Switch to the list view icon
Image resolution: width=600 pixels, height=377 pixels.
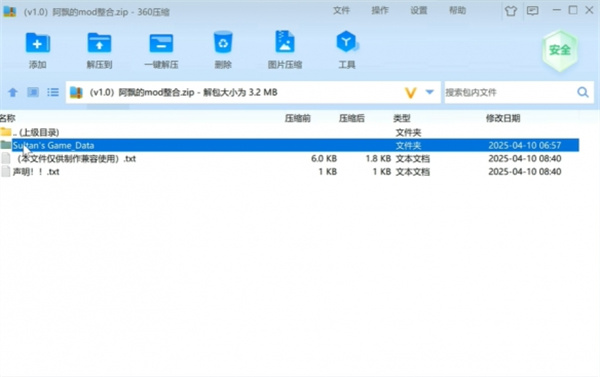tap(53, 92)
